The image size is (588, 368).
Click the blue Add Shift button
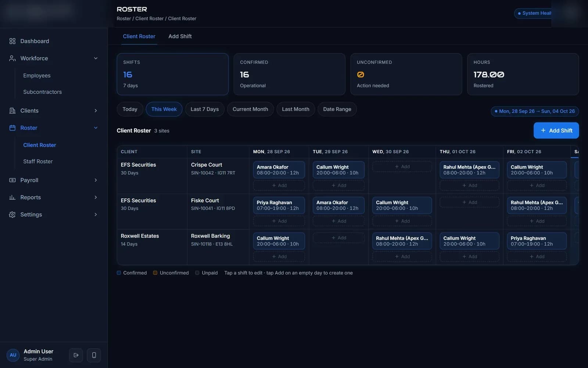click(x=556, y=131)
